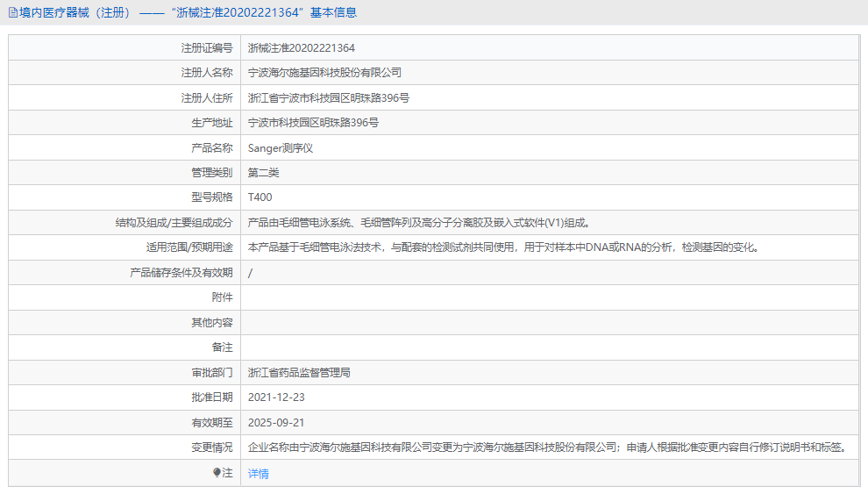Click the 有效期至 label
This screenshot has height=494, width=868.
212,423
